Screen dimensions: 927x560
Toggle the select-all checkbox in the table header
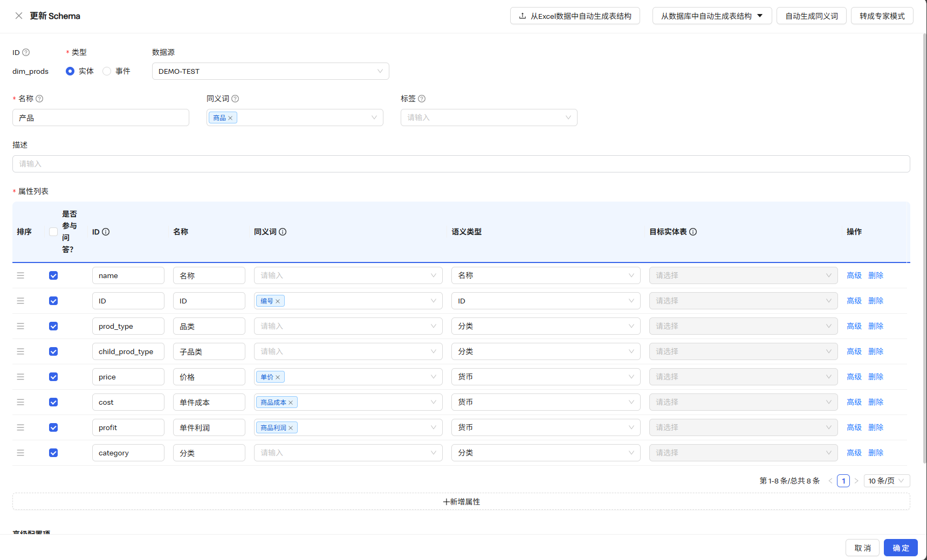point(53,231)
